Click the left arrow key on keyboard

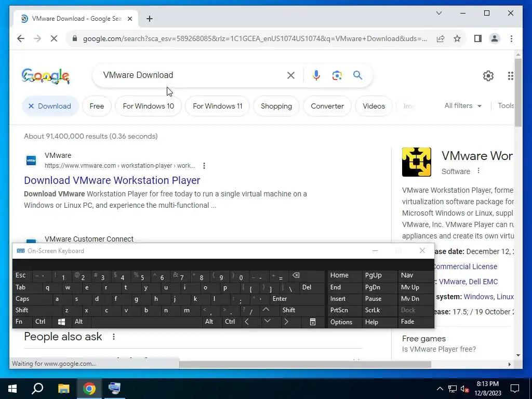point(247,322)
